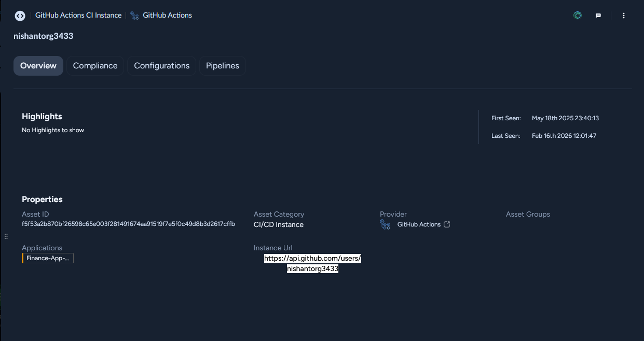This screenshot has height=341, width=644.
Task: Open the api.github.com instance URL
Action: (312, 263)
